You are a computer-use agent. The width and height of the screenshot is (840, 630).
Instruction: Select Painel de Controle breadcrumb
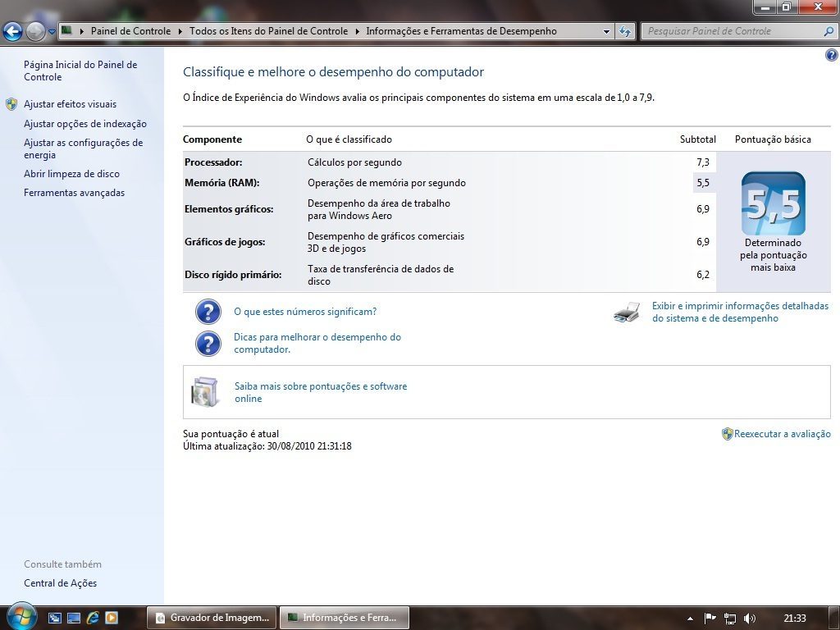(x=130, y=31)
